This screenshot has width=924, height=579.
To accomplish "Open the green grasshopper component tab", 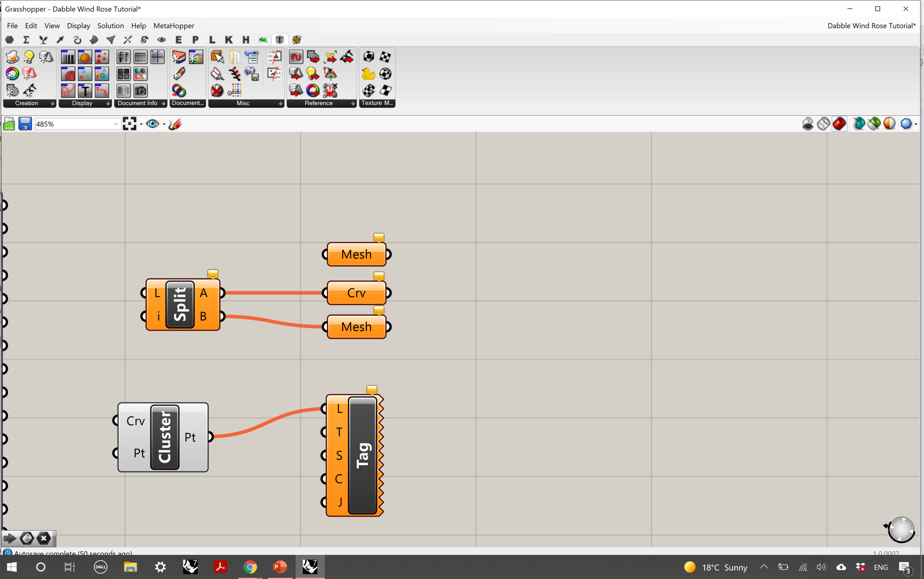I will [263, 40].
